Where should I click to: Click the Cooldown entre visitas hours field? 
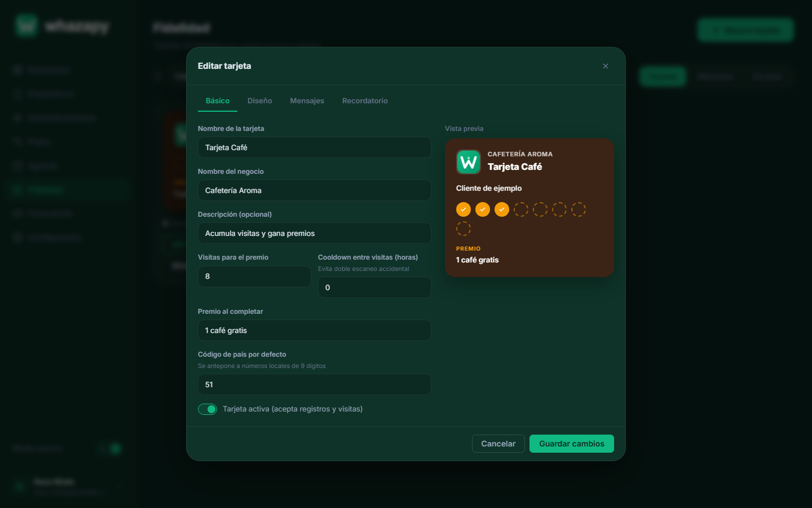pyautogui.click(x=374, y=287)
